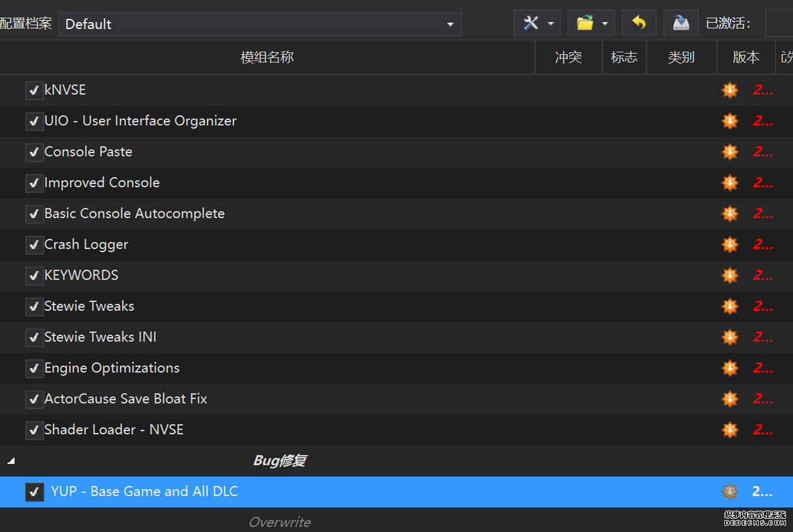793x532 pixels.
Task: Click the update icon beside Crash Logger
Action: (x=729, y=245)
